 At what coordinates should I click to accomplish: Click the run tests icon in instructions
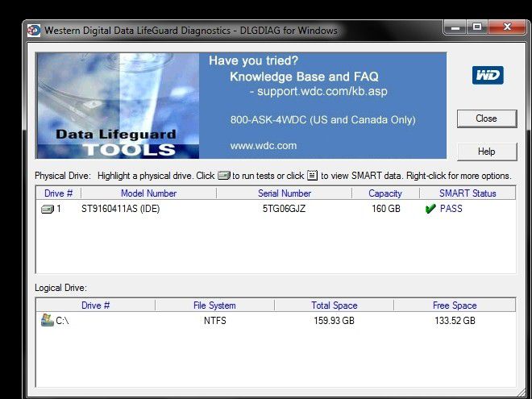point(223,176)
